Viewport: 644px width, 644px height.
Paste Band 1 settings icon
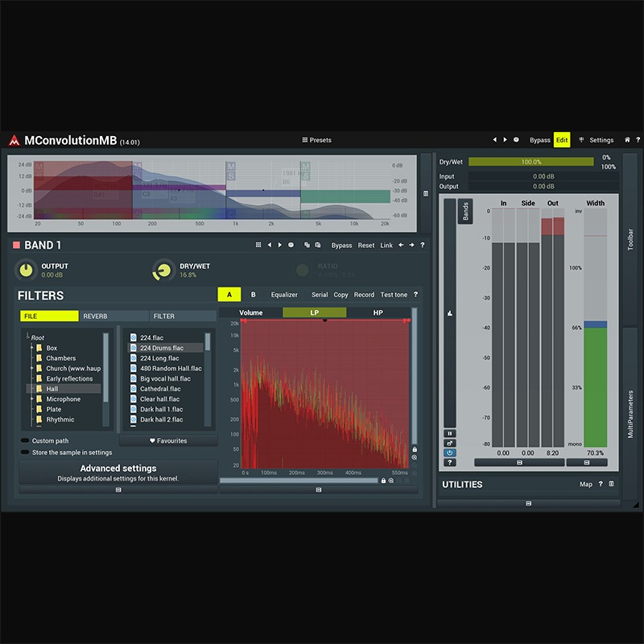317,245
